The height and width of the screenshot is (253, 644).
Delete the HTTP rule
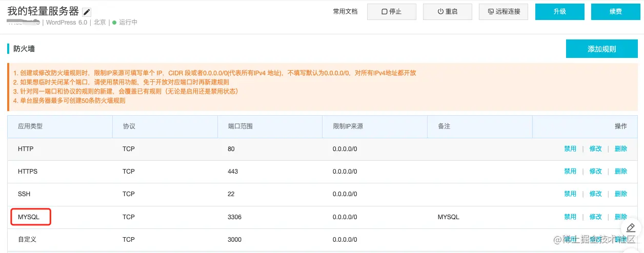tap(621, 149)
